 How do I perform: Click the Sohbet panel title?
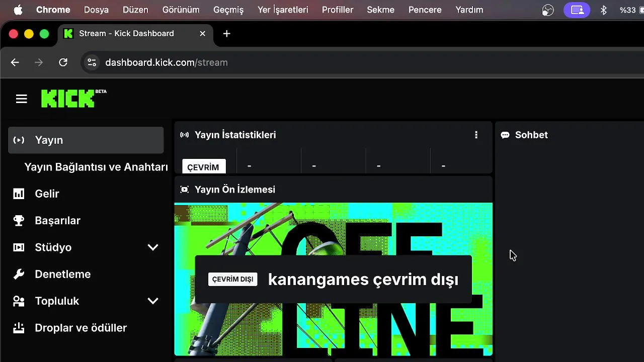point(531,135)
